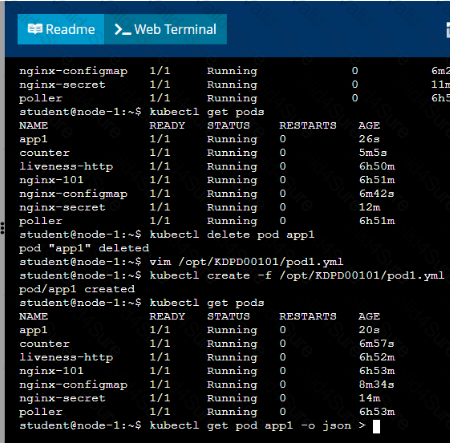Click the partially visible icon at top right

[x=448, y=30]
